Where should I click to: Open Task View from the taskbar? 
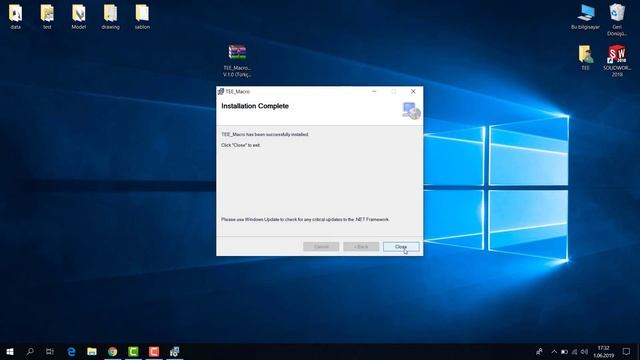(50, 351)
